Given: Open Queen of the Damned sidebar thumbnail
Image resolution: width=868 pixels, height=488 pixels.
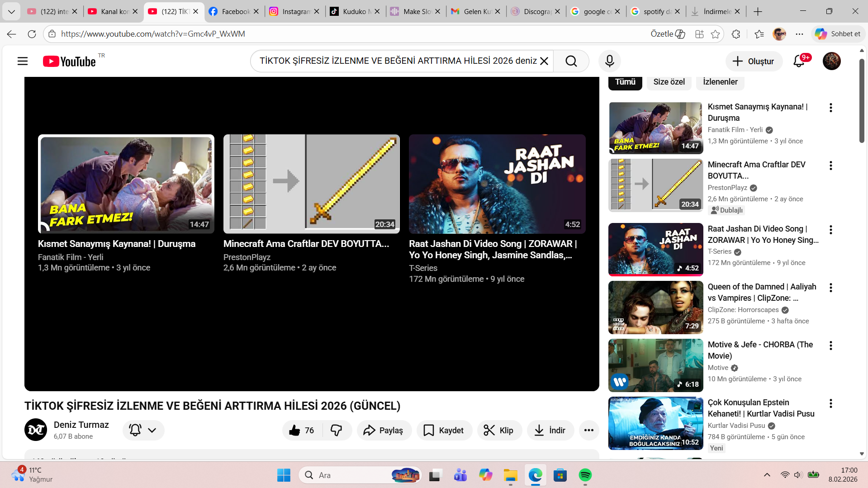Looking at the screenshot, I should coord(655,308).
